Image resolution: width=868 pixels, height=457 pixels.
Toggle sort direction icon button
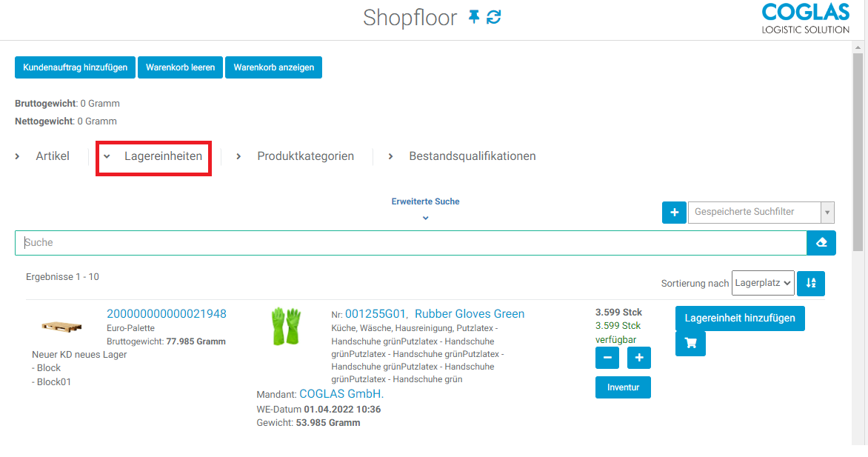click(x=811, y=282)
